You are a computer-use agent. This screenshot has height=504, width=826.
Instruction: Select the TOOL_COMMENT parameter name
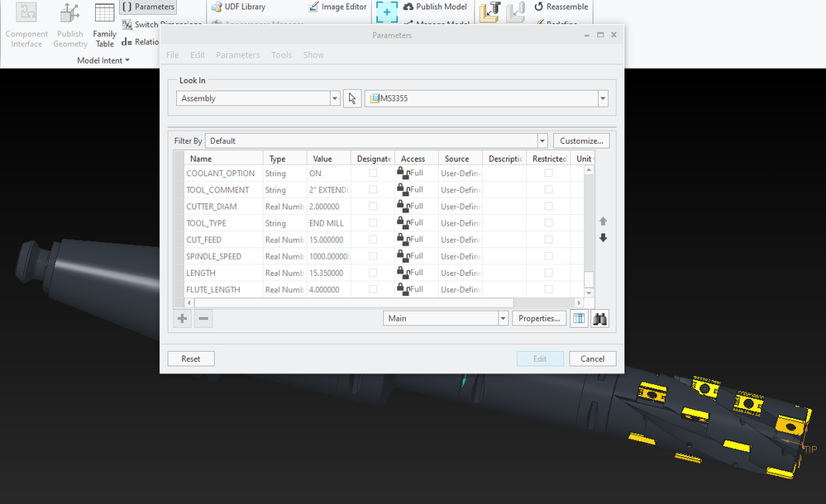(217, 189)
